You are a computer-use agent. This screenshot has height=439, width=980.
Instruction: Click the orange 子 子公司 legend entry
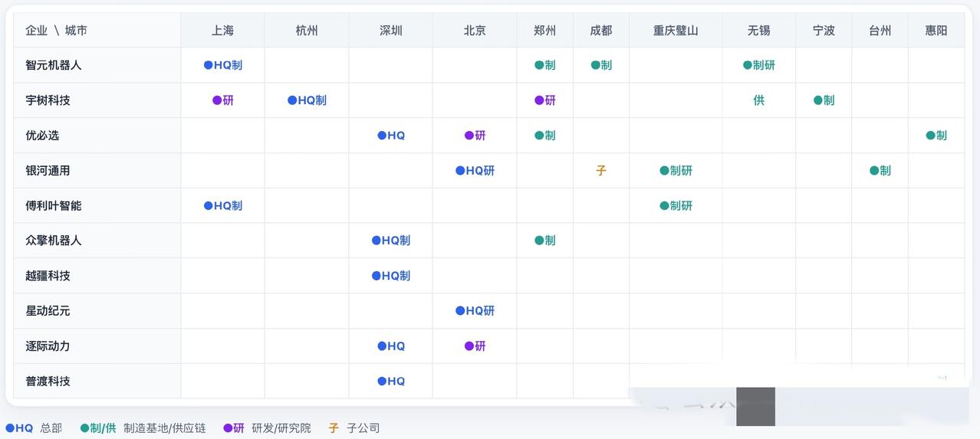point(354,428)
